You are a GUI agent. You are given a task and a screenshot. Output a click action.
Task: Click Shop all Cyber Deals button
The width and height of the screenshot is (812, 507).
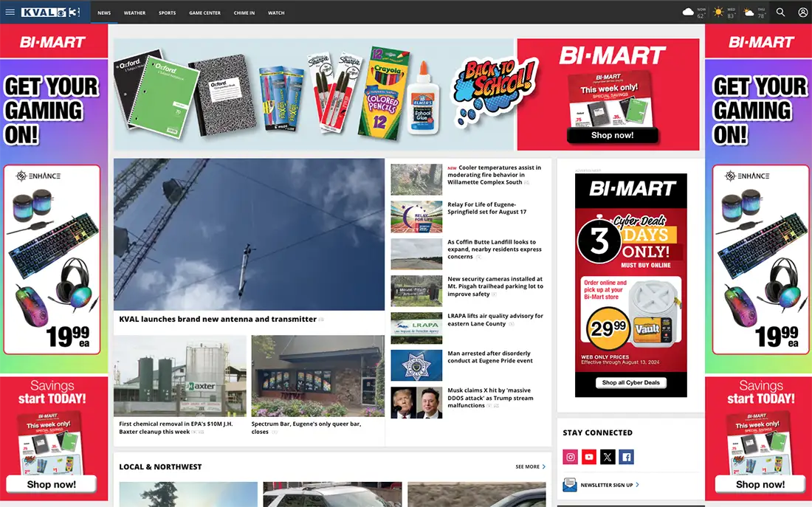pos(630,383)
